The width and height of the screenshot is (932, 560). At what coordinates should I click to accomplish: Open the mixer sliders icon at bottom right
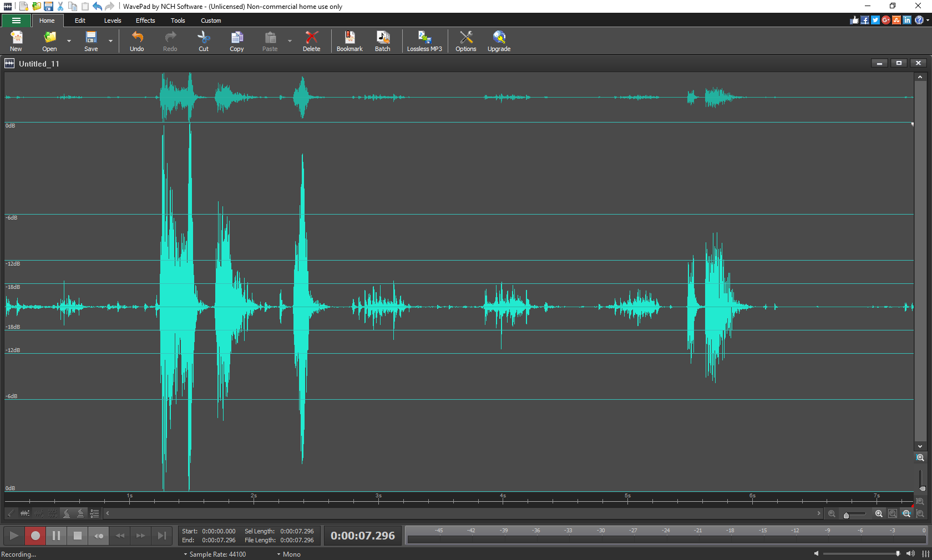coord(923,554)
